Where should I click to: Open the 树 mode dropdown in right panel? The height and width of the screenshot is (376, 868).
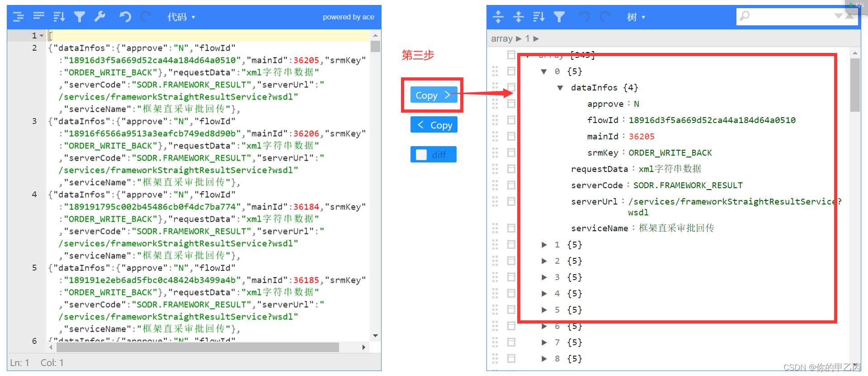(x=636, y=17)
